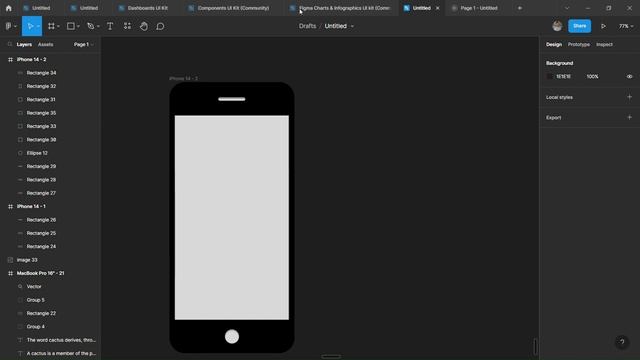This screenshot has width=640, height=360.
Task: Select the Move tool
Action: pos(30,26)
